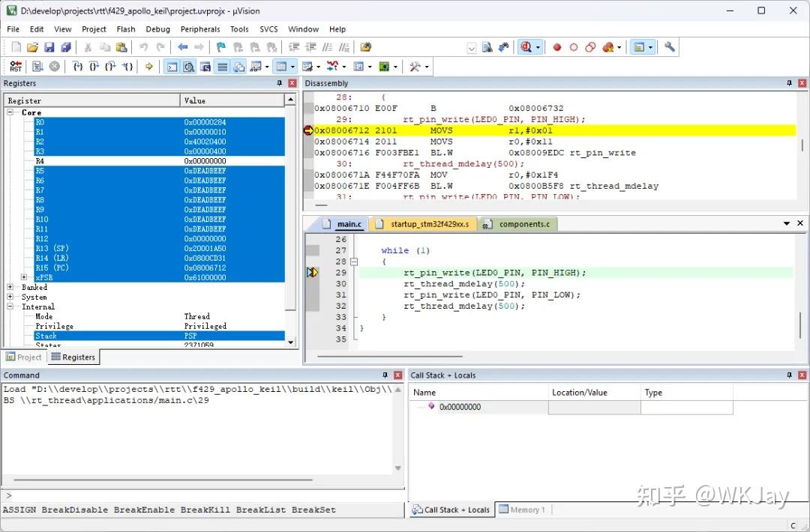
Task: Click the Step Into braces icon
Action: (x=77, y=67)
